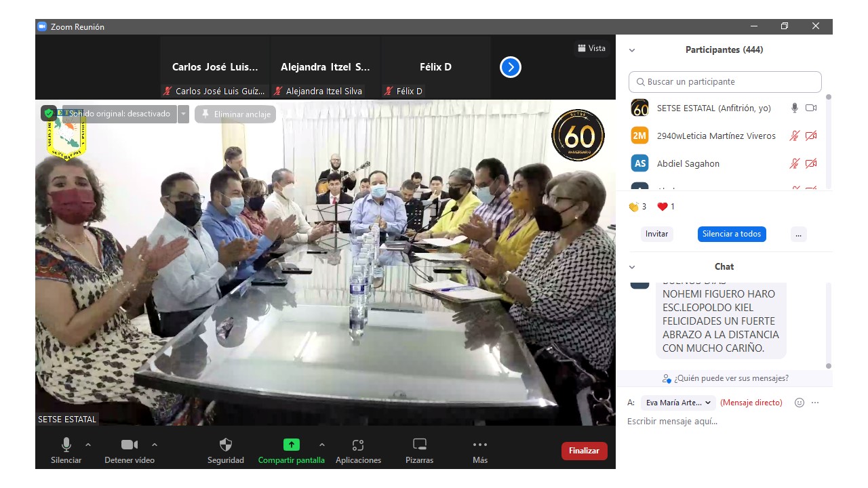Select Alejandra Itzel Silva video thumbnail

pos(325,67)
